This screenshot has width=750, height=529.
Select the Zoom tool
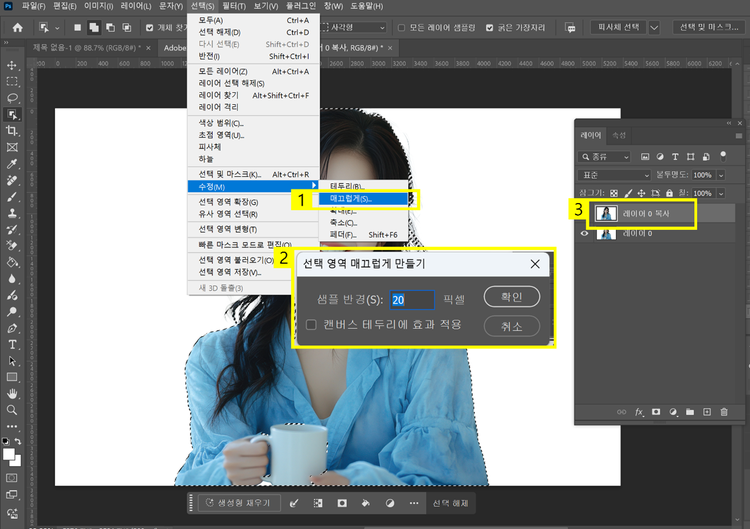tap(12, 410)
